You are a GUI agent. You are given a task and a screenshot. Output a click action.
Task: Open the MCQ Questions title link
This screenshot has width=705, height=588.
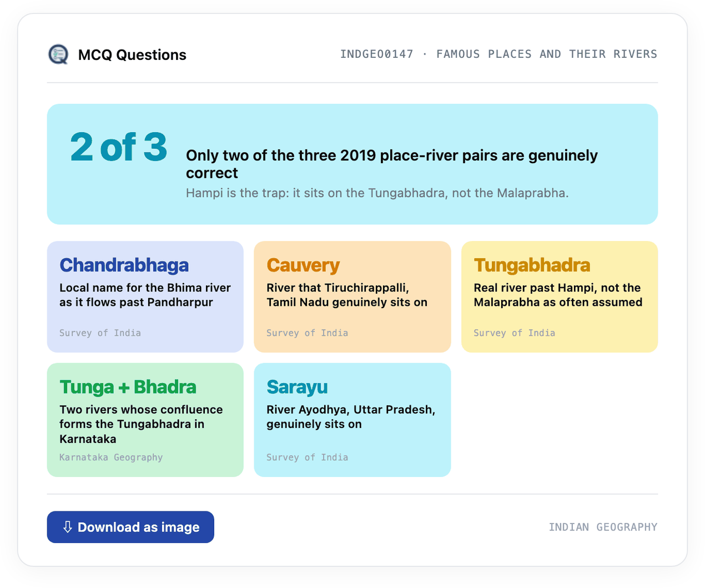tap(132, 54)
